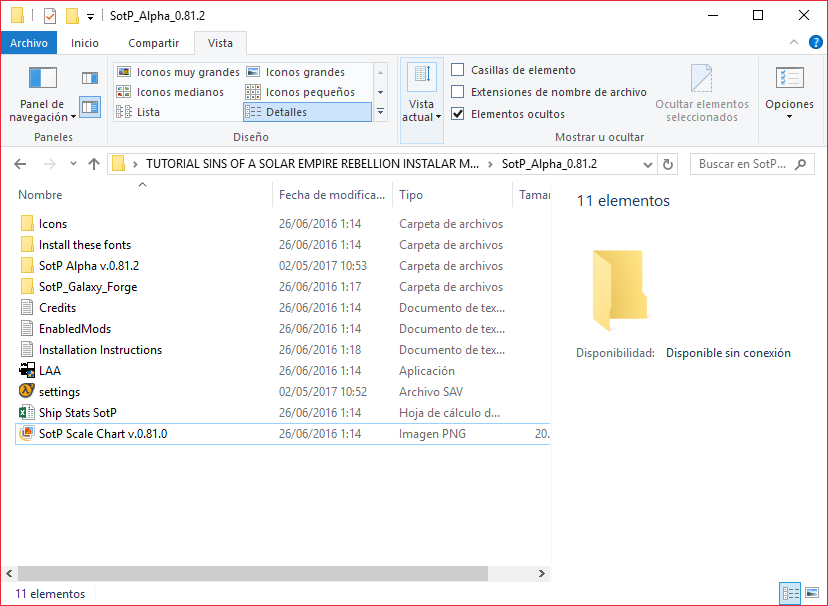This screenshot has height=606, width=828.
Task: Select the SotP Scale Chart v.0.81.0 image
Action: click(283, 434)
